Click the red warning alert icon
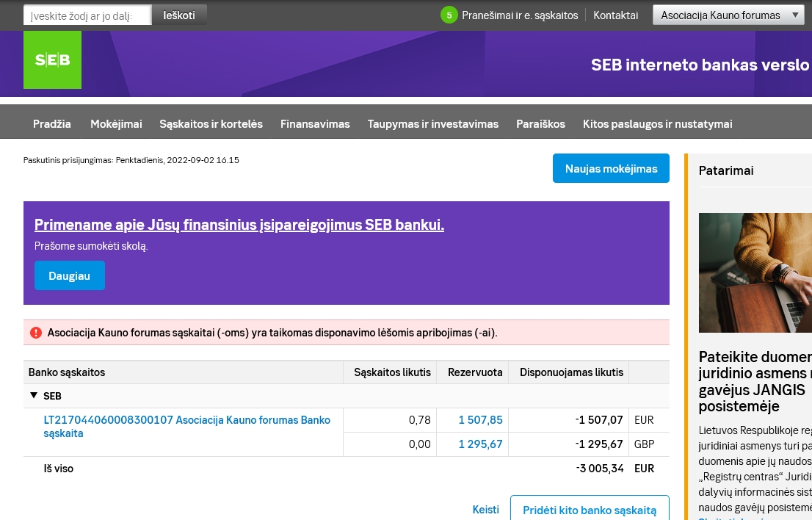Image resolution: width=812 pixels, height=520 pixels. point(36,333)
